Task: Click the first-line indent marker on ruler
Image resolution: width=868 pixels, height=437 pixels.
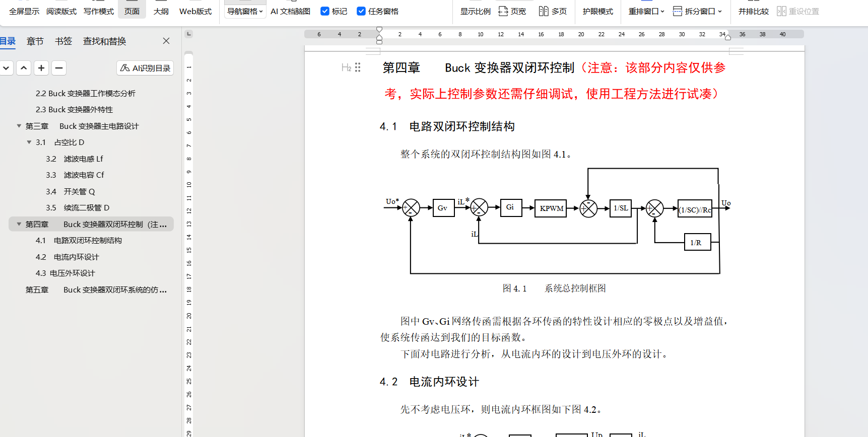Action: point(379,29)
